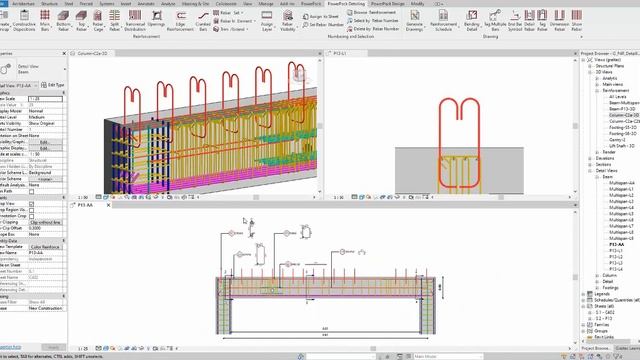The image size is (640, 360).
Task: Select the Cranked Bars tool
Action: [x=203, y=20]
